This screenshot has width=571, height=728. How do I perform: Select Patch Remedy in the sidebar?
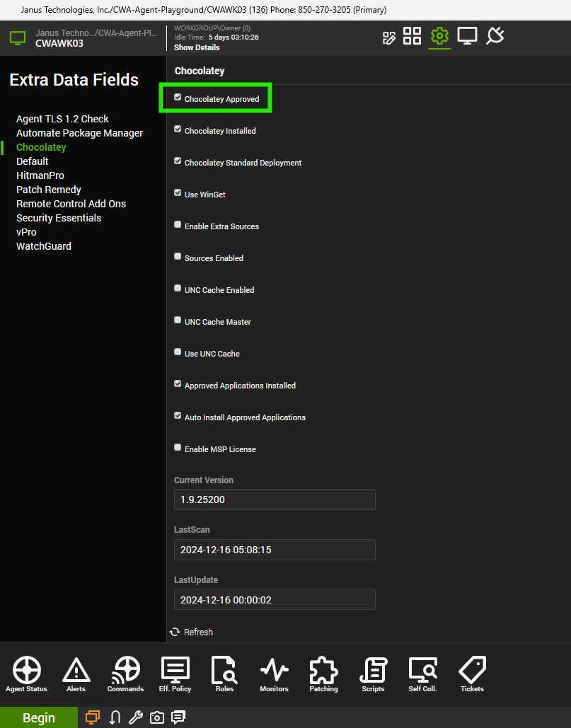tap(49, 190)
